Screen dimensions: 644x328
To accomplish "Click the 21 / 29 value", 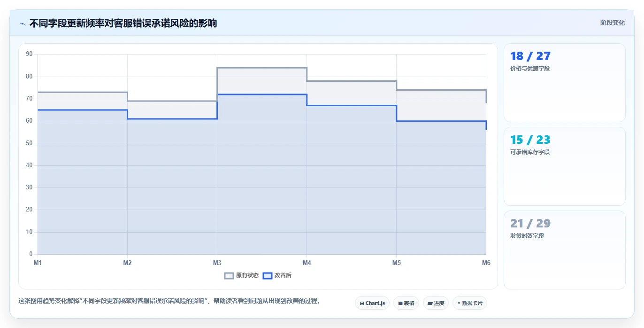I will pos(530,223).
